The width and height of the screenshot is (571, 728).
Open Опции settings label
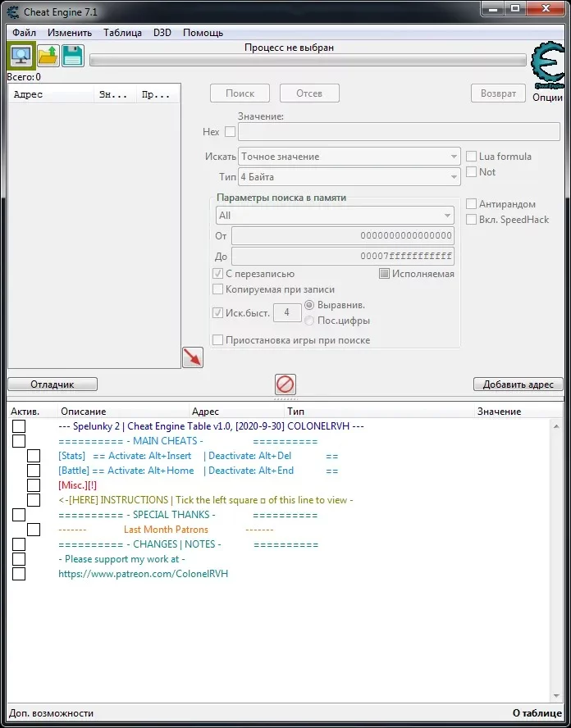point(547,98)
